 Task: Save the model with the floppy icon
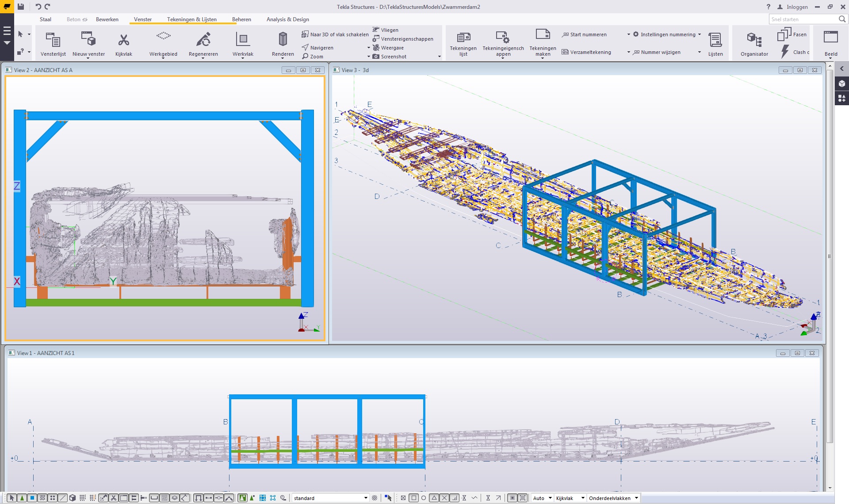click(21, 7)
